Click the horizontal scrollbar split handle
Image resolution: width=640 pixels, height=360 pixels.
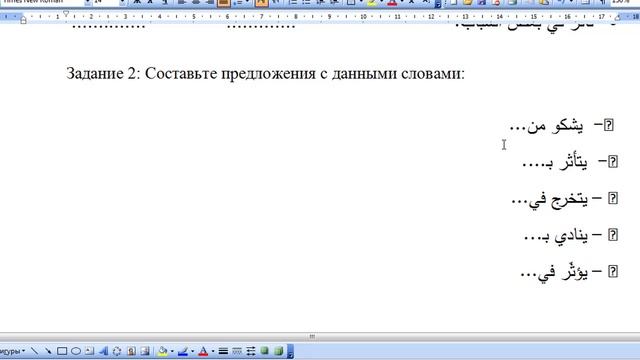click(312, 336)
